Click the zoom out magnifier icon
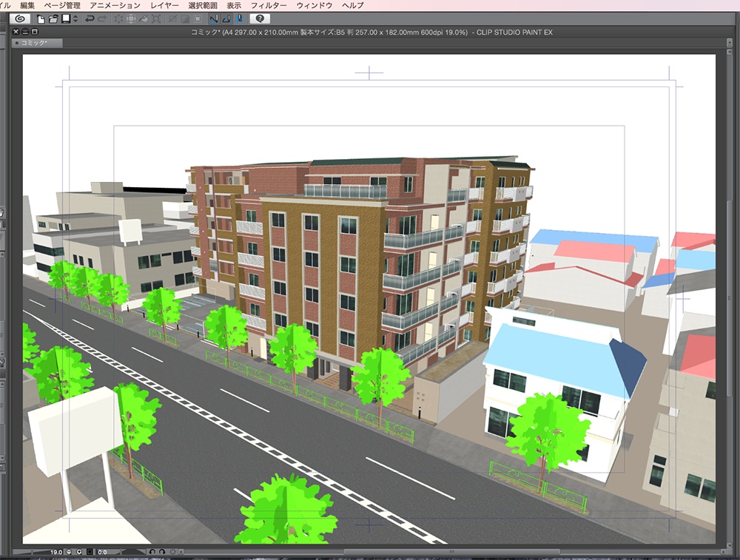The image size is (740, 560). (x=69, y=553)
